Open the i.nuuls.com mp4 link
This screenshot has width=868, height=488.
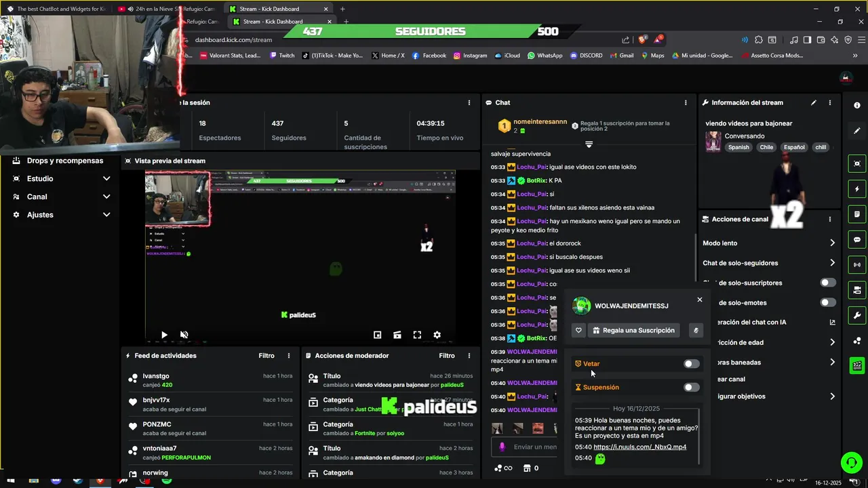point(639,447)
